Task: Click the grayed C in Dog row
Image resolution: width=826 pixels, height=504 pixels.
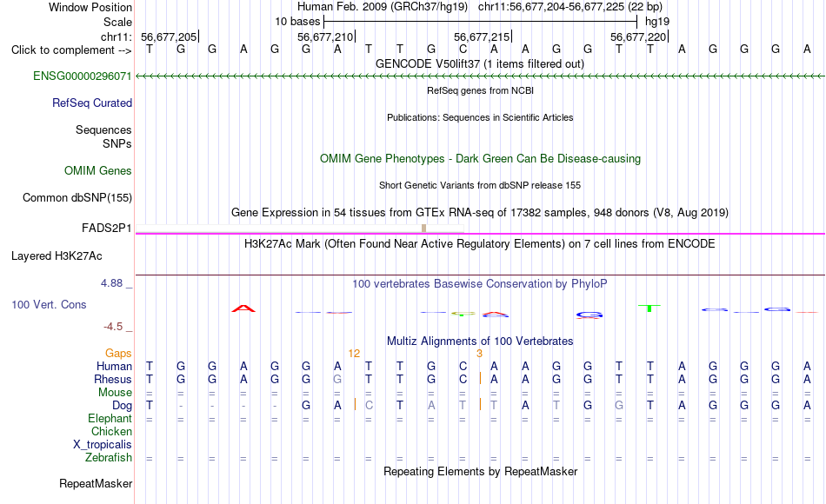Action: pos(369,406)
